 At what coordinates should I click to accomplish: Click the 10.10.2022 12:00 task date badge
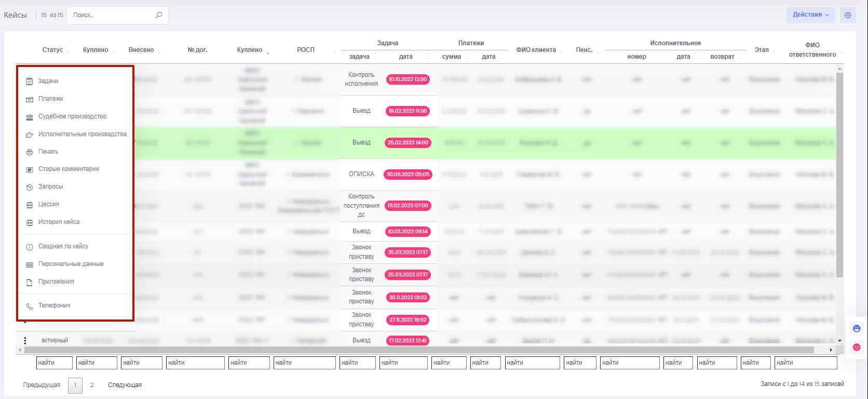pyautogui.click(x=408, y=79)
